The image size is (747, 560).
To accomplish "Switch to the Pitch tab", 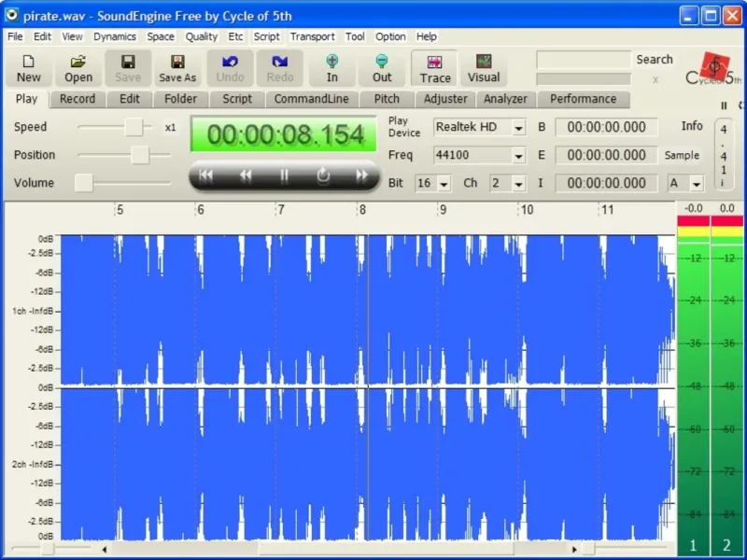I will tap(387, 99).
